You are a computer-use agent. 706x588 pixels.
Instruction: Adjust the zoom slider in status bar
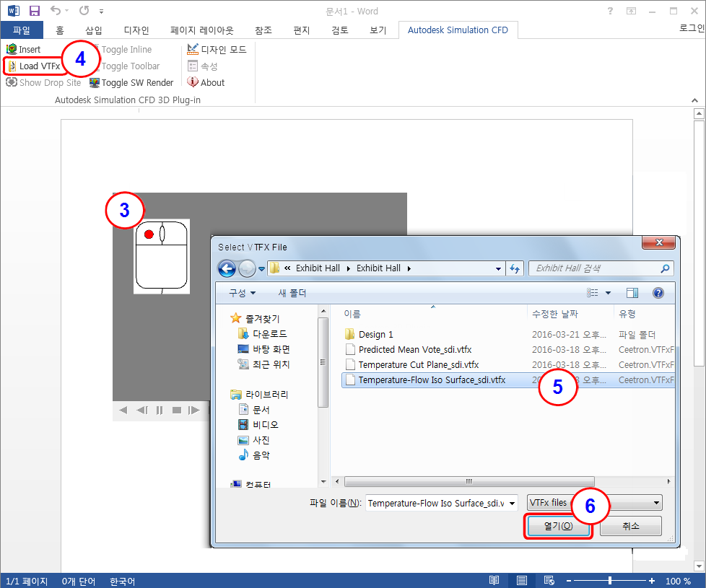coord(610,581)
